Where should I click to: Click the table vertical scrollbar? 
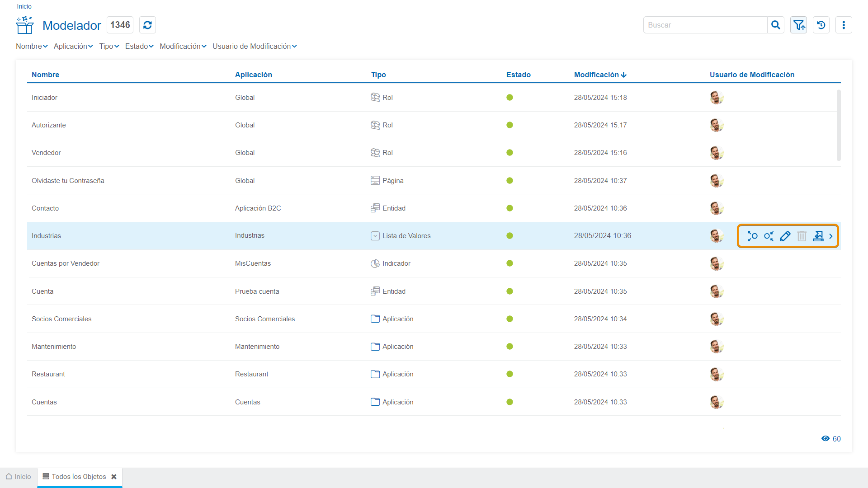pyautogui.click(x=839, y=126)
